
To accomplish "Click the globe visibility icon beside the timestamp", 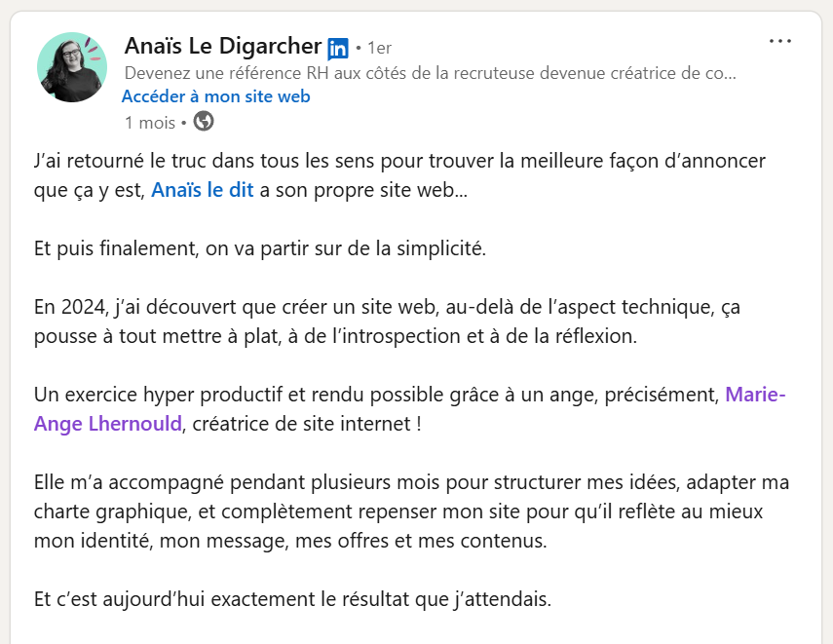I will coord(204,122).
